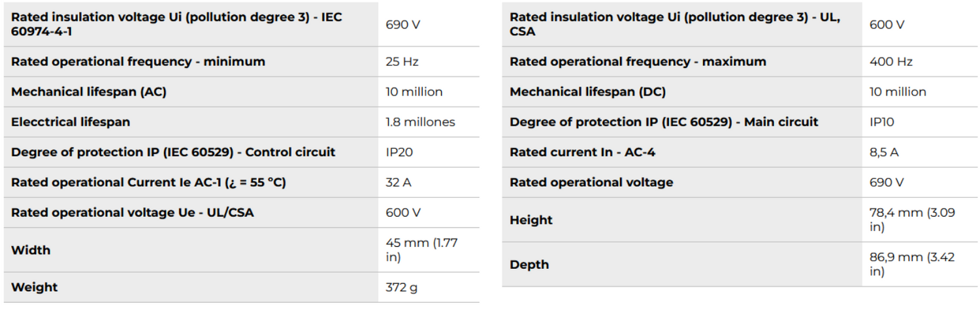Select the 'Width' row label
The image size is (980, 314).
(x=31, y=250)
